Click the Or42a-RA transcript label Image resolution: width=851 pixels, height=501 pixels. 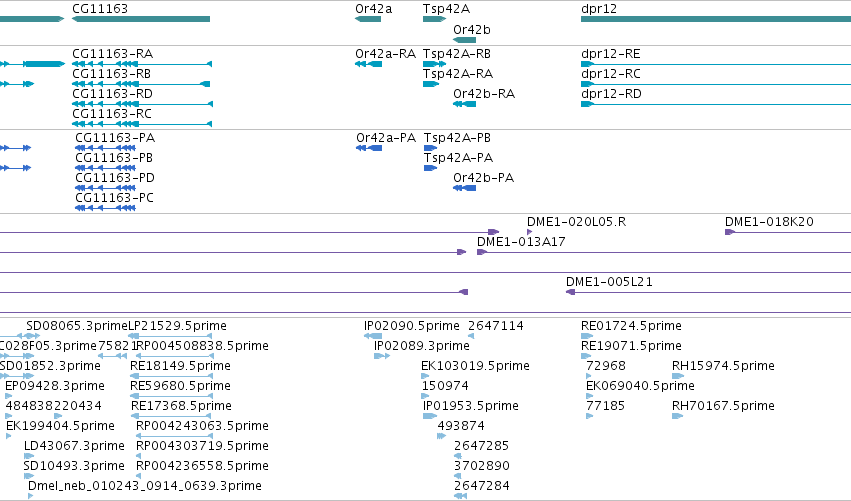pos(385,54)
